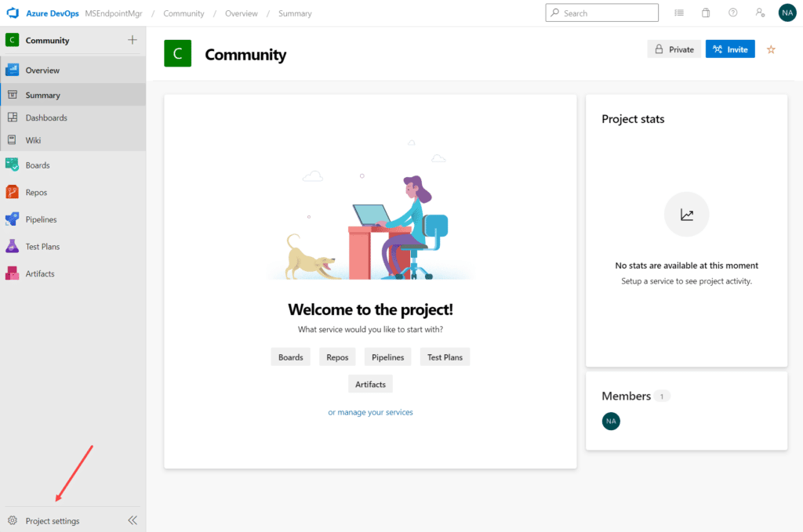Open Dashboards in the sidebar
This screenshot has width=803, height=532.
point(73,118)
